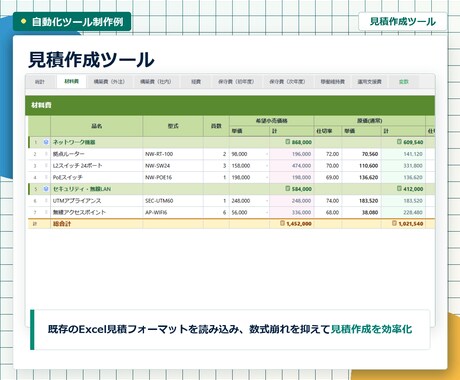Grab the drag handle of L2スイッチ 24ポート row
Screen dimensions: 460x380
point(46,165)
